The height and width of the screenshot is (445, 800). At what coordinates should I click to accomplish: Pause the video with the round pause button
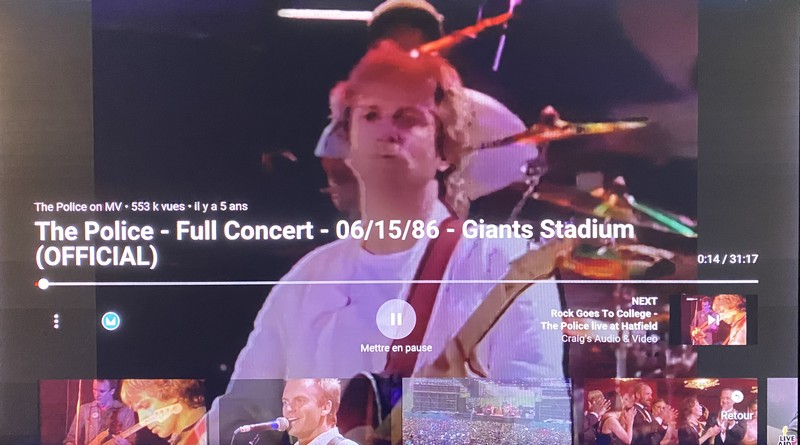tap(396, 319)
